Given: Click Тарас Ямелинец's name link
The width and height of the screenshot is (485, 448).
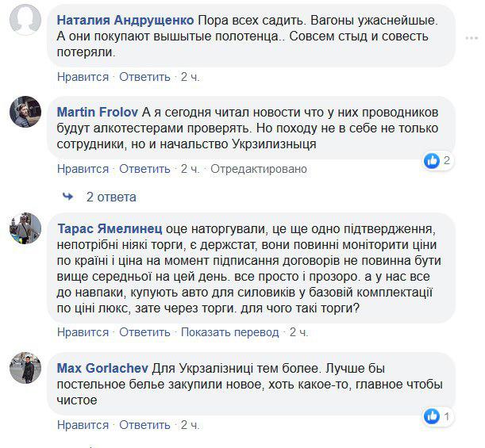Looking at the screenshot, I should pos(110,227).
